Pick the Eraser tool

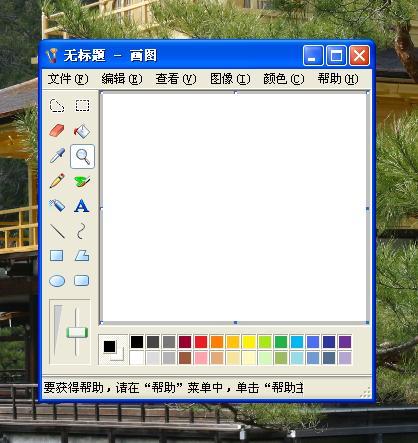click(x=57, y=131)
